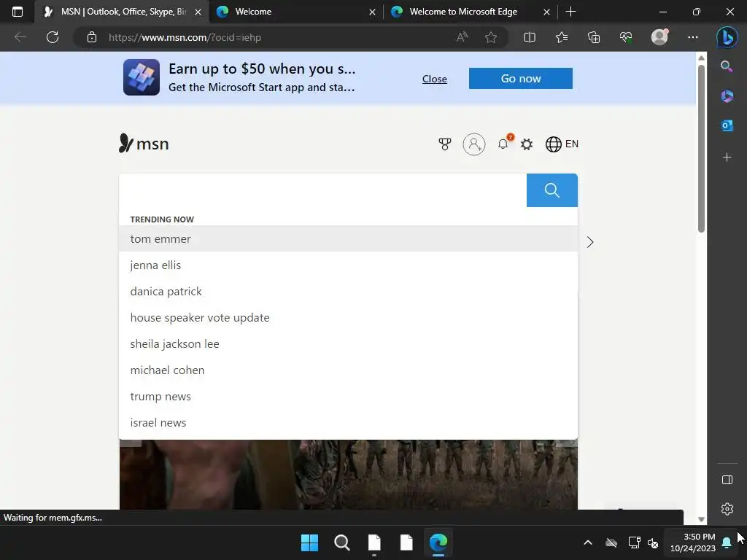The height and width of the screenshot is (560, 747).
Task: Click the Go now button
Action: [x=521, y=79]
